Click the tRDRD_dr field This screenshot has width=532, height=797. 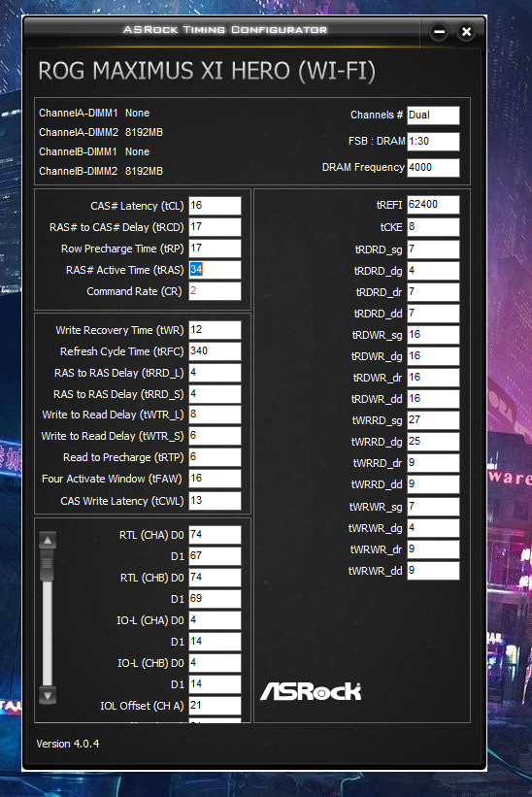click(433, 292)
